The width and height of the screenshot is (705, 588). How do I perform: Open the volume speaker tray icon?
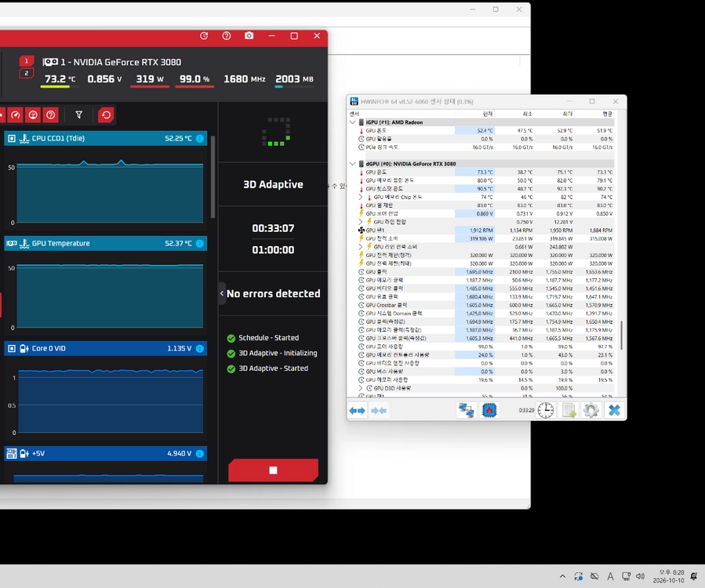(x=641, y=576)
